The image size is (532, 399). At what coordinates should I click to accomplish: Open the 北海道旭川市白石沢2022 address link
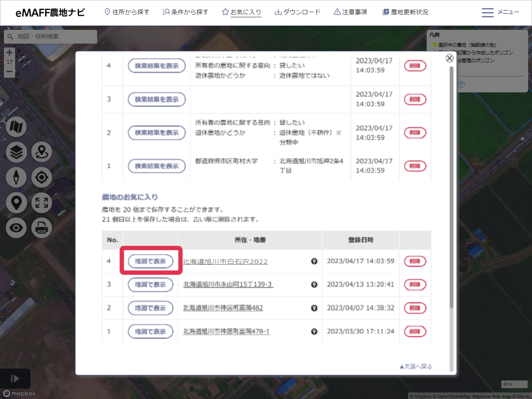[225, 262]
